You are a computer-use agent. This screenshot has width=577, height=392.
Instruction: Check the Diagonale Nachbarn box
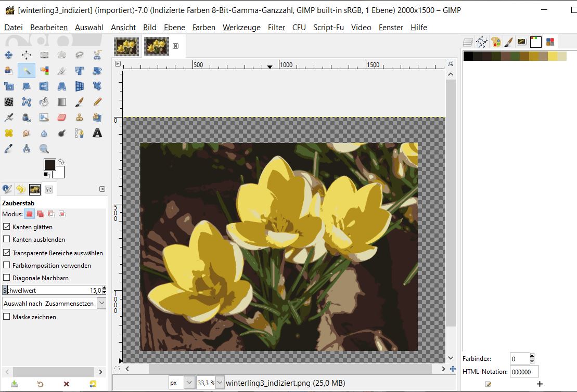coord(7,278)
